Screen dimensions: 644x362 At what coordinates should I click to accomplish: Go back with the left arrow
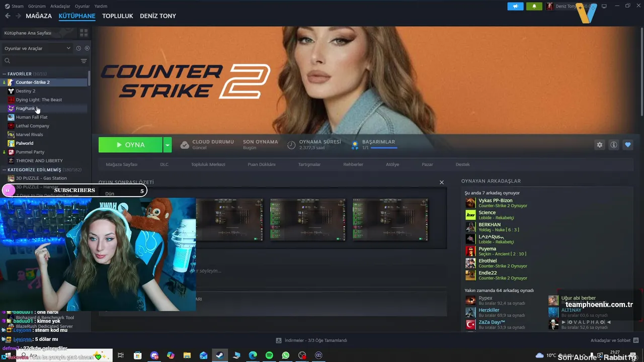[8, 16]
